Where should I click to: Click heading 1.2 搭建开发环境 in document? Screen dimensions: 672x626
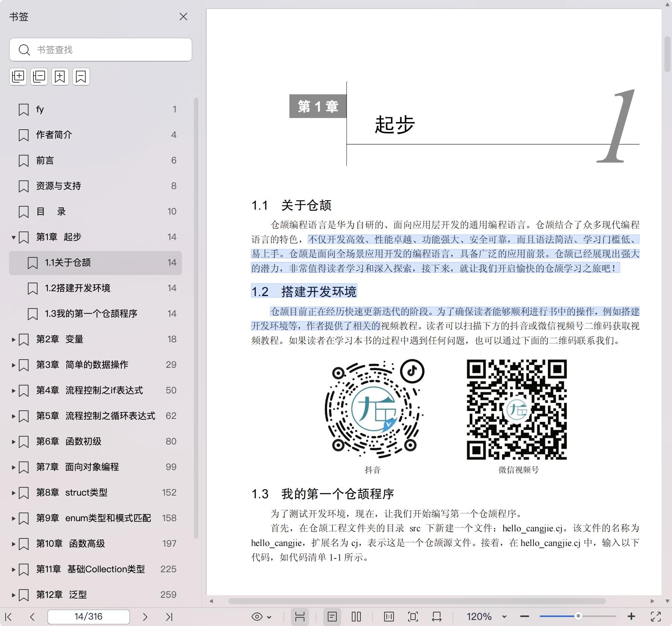pos(304,291)
